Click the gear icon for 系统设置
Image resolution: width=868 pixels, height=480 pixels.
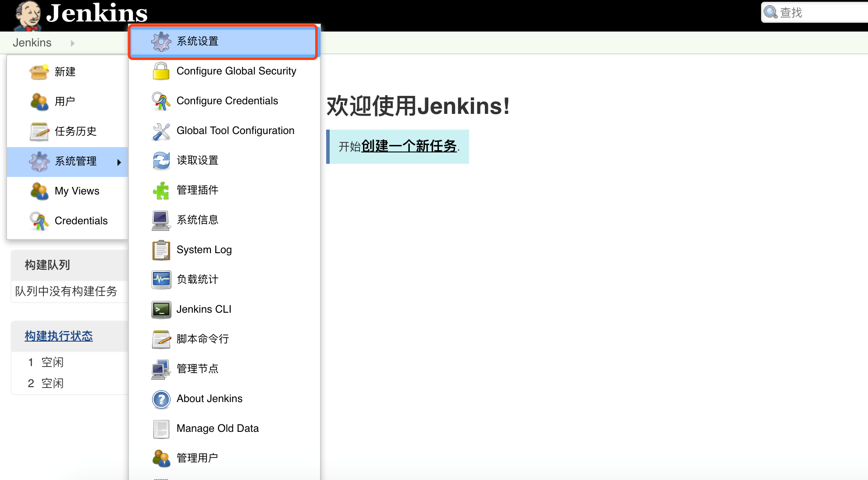161,42
